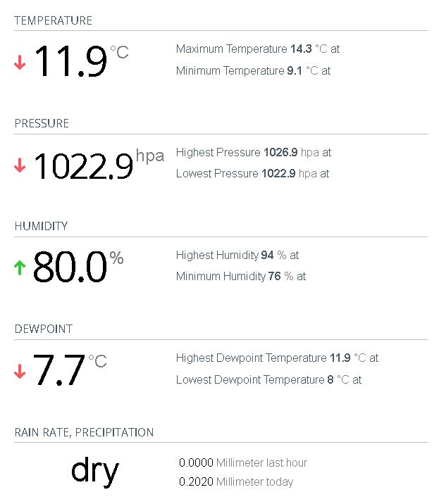
Task: Select the PRESSURE section heading
Action: [x=42, y=123]
